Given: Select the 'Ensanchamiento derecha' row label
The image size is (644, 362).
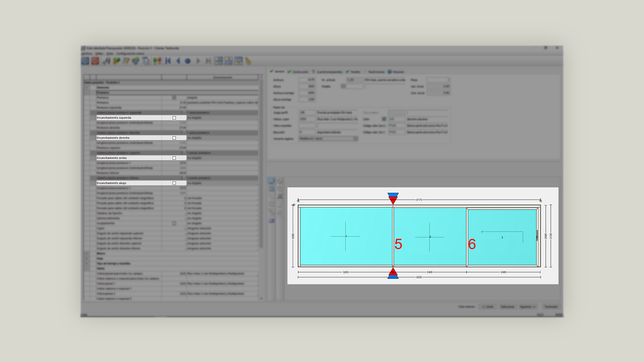Looking at the screenshot, I should point(113,138).
